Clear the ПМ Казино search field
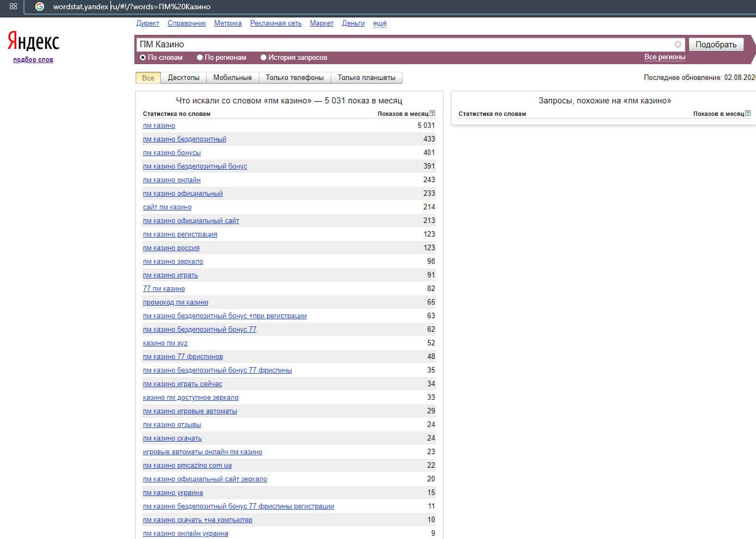 pyautogui.click(x=678, y=45)
